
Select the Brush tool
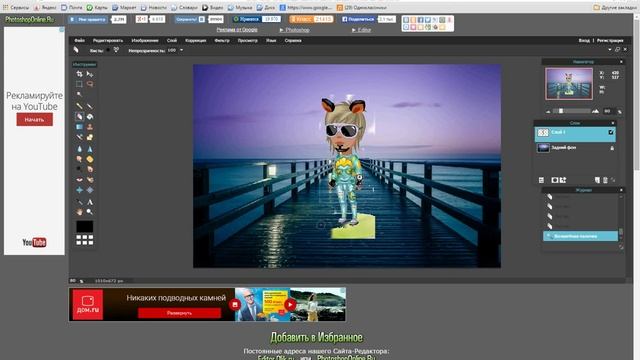coord(90,106)
